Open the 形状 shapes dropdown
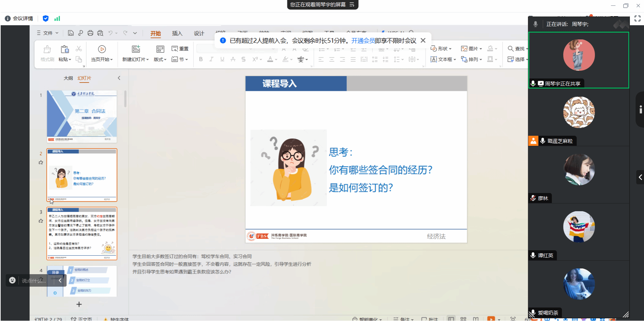 [x=441, y=49]
